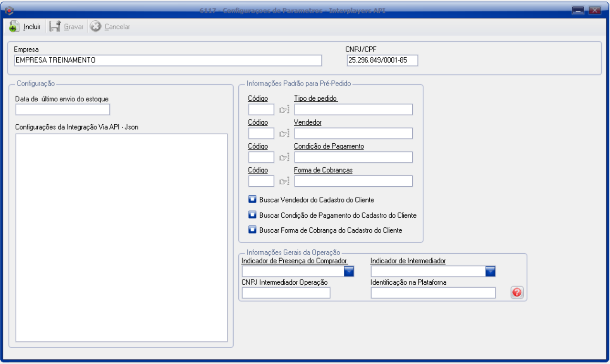Click application icon in the title bar

(x=9, y=10)
